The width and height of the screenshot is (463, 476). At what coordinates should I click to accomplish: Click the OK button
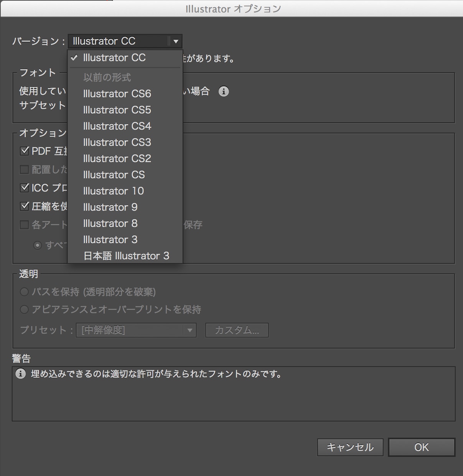[x=422, y=447]
